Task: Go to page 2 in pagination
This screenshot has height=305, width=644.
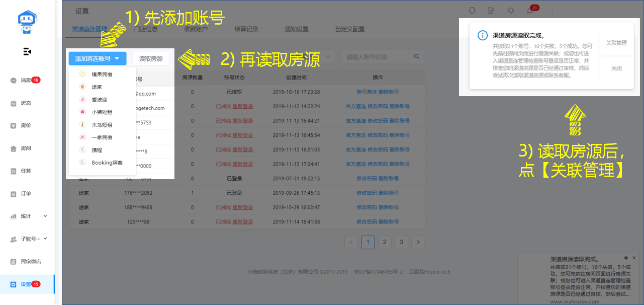Action: (385, 242)
